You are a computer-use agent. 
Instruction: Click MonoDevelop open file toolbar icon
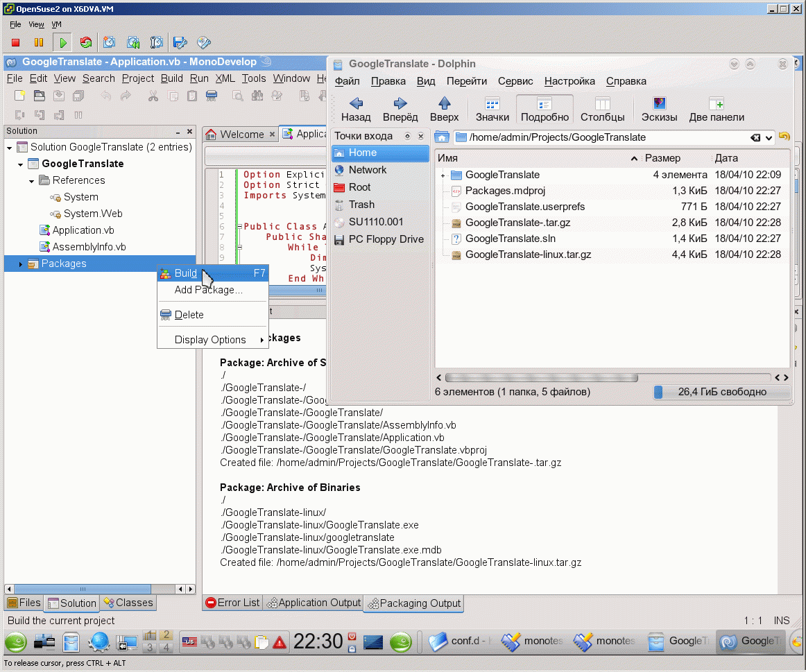pos(39,96)
